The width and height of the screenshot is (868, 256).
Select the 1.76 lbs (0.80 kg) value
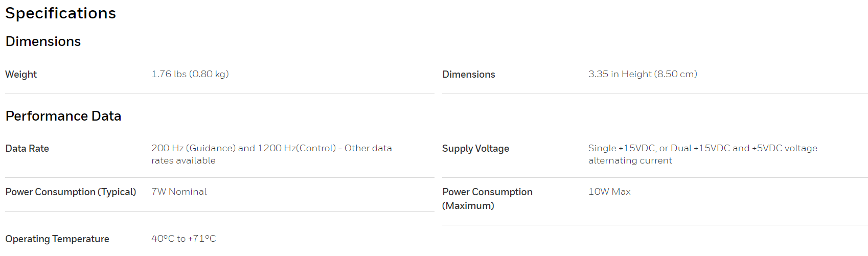(190, 74)
